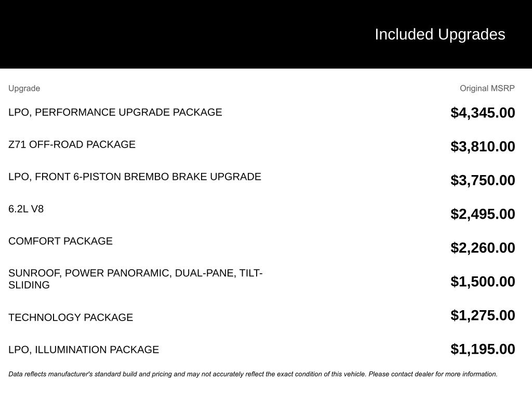This screenshot has width=532, height=399.
Task: Click the $1,500.00 price
Action: point(483,281)
